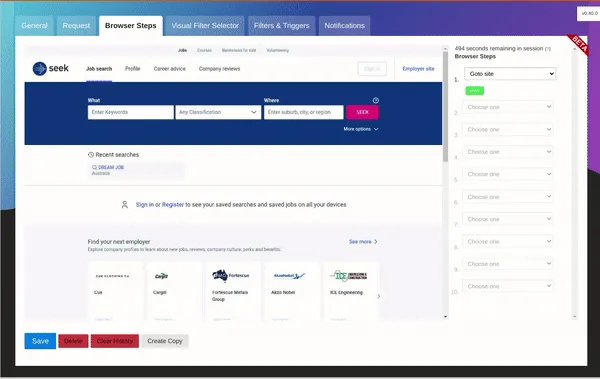
Task: Focus the suburb, city, or region field
Action: [303, 112]
